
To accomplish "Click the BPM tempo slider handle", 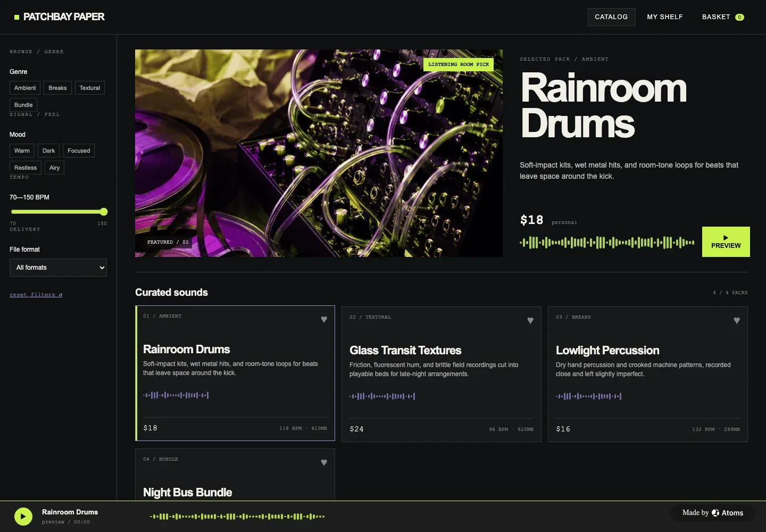I will 104,212.
